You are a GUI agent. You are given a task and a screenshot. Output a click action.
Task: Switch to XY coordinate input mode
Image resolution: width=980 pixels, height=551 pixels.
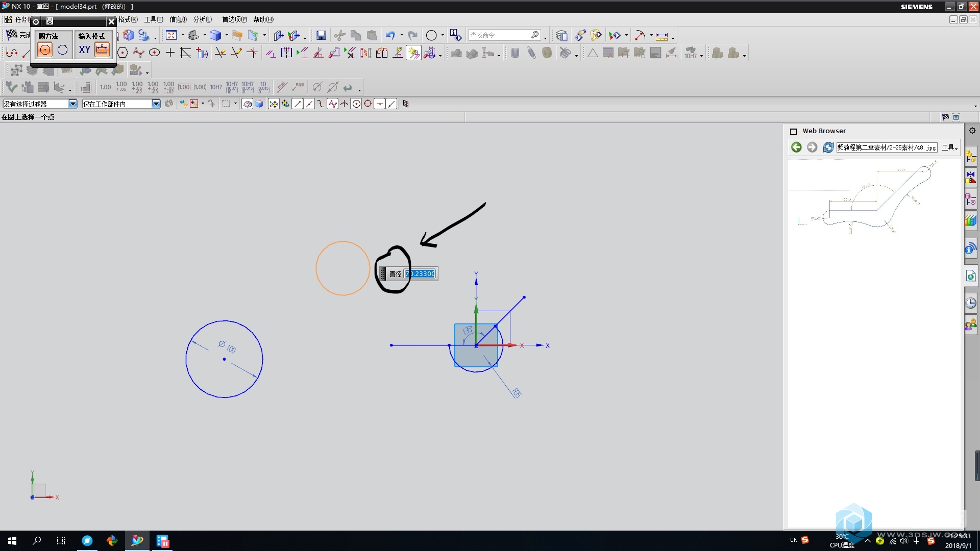[84, 50]
